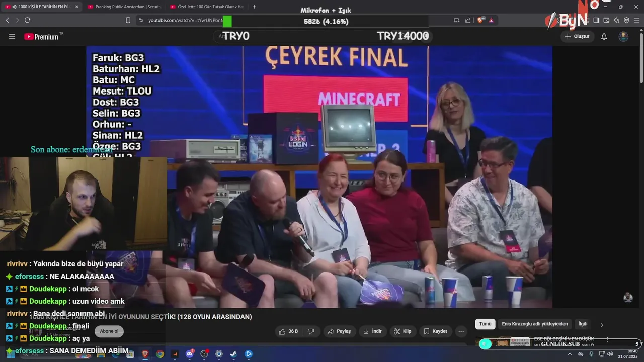This screenshot has height=362, width=644.
Task: Click the Abone ol subscribe button
Action: (x=109, y=331)
